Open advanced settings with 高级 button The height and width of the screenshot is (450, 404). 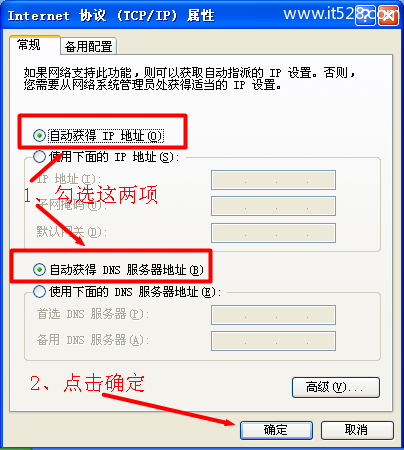(336, 387)
